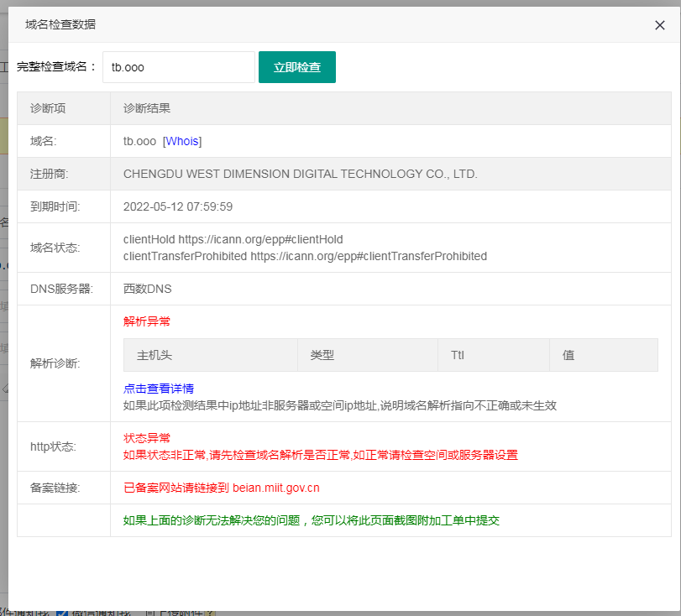Click the 主机头 column header
Screen dimensions: 681x616
(x=155, y=355)
